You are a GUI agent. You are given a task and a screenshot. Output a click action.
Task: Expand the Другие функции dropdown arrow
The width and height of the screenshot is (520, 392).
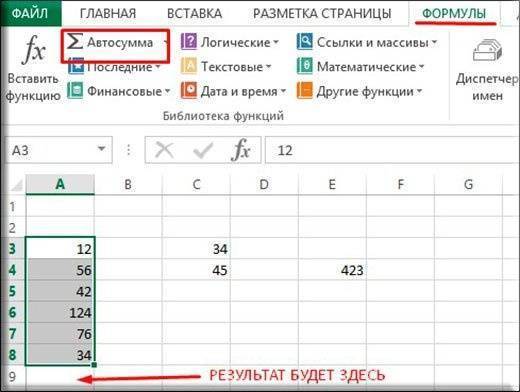tap(419, 91)
